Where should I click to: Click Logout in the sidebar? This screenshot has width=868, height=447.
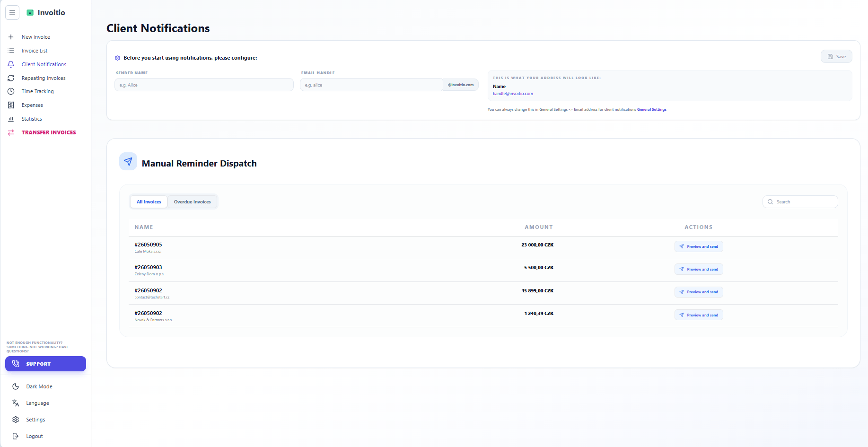pyautogui.click(x=35, y=436)
